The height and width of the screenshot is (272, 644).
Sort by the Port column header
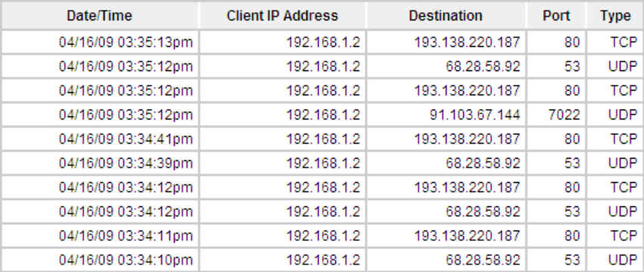pos(556,16)
